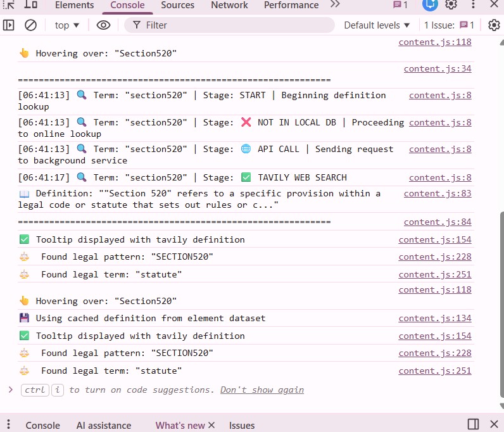Open the top JavaScript context dropdown

[67, 25]
